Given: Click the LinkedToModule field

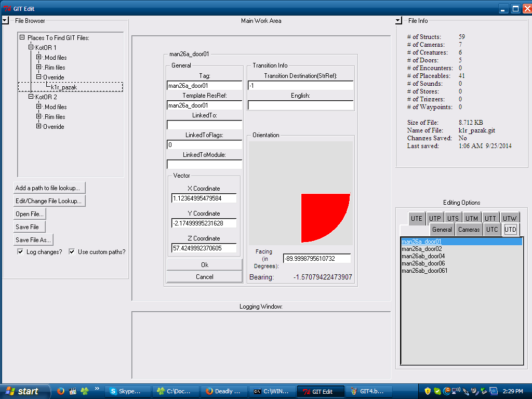Looking at the screenshot, I should tap(205, 164).
